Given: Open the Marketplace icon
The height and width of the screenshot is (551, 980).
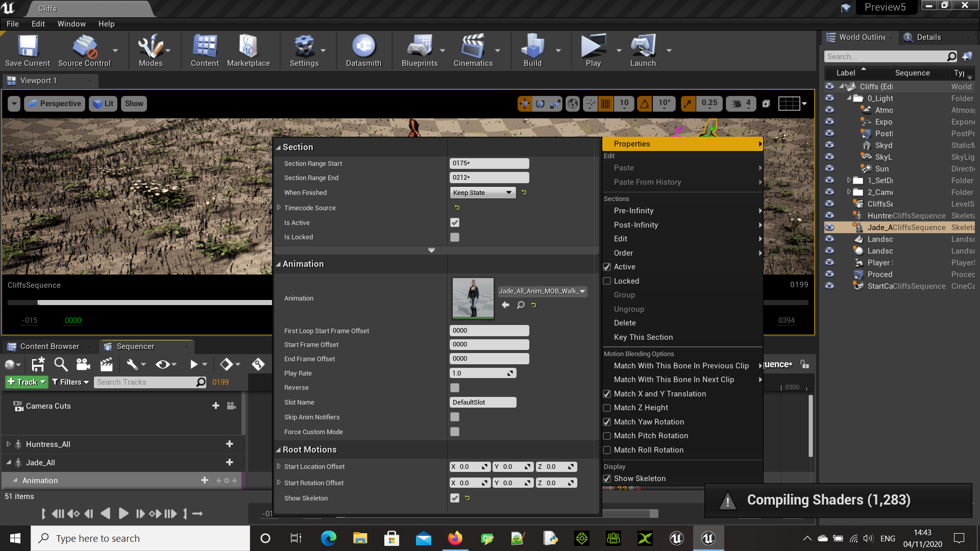Looking at the screenshot, I should click(x=248, y=51).
